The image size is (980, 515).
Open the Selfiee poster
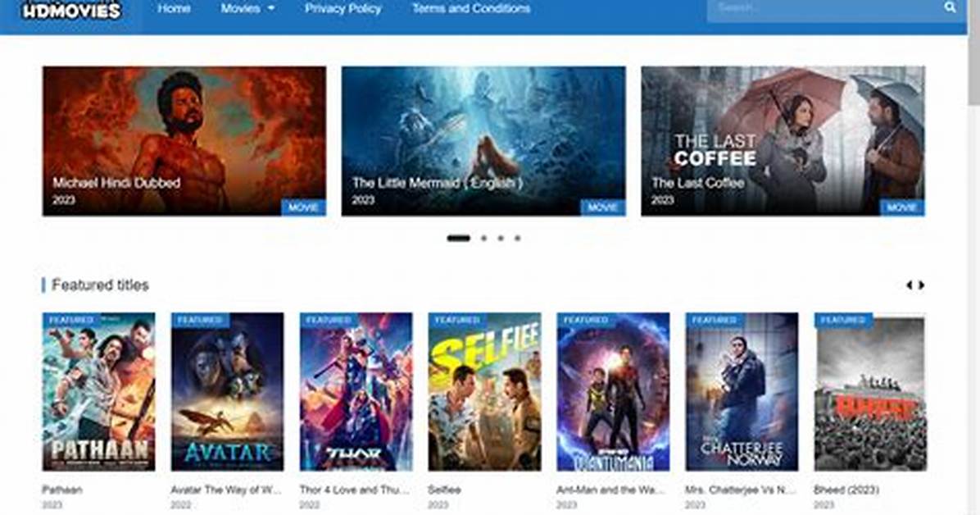click(484, 392)
